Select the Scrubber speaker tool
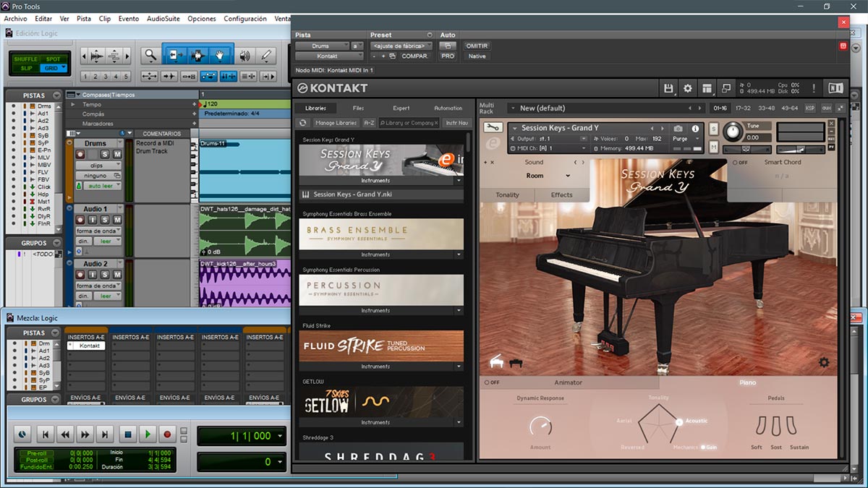Viewport: 868px width, 488px height. pos(244,56)
